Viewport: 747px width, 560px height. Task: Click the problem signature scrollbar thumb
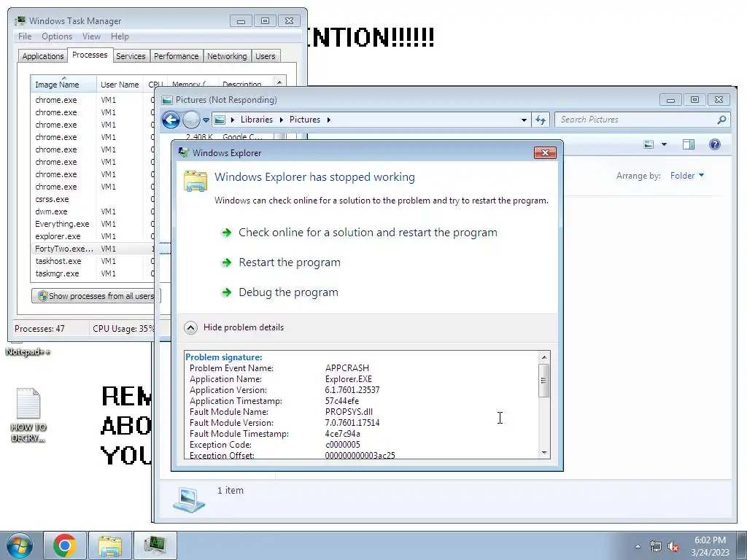tap(544, 381)
